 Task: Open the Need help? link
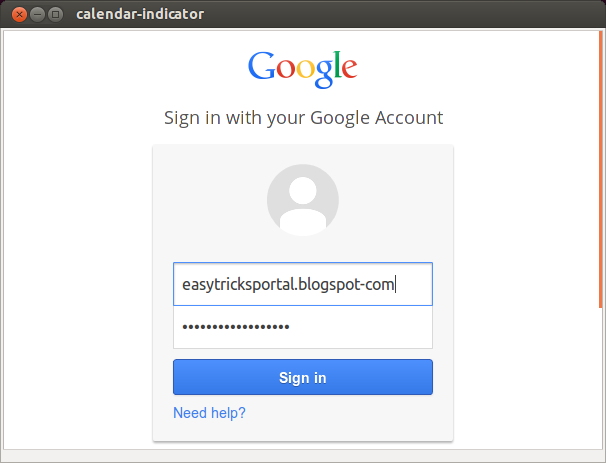click(209, 413)
